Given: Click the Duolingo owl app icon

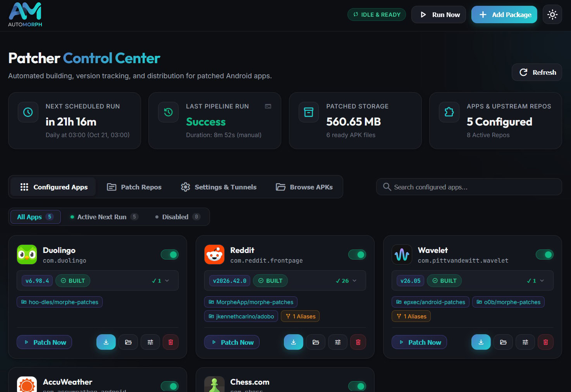Looking at the screenshot, I should pyautogui.click(x=27, y=254).
